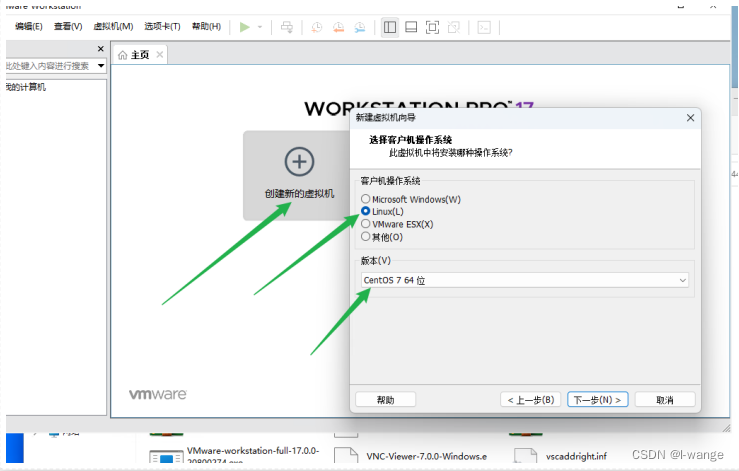Open the 选项卡(T) menu
The image size is (739, 471).
pos(162,26)
